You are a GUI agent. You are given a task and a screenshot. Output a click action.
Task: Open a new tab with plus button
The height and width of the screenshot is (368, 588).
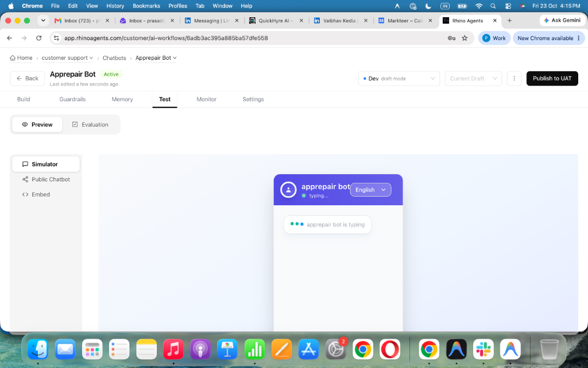coord(509,21)
